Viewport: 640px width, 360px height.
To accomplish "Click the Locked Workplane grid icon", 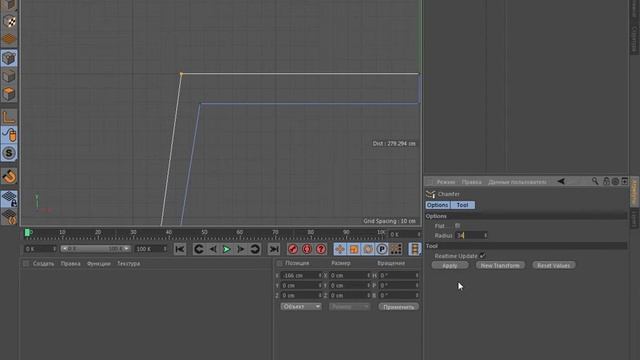I will [x=9, y=199].
